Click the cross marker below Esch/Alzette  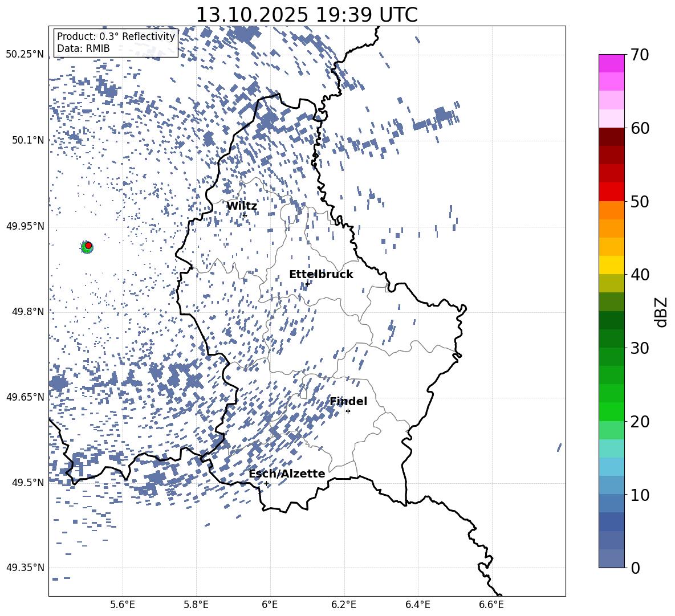266,483
